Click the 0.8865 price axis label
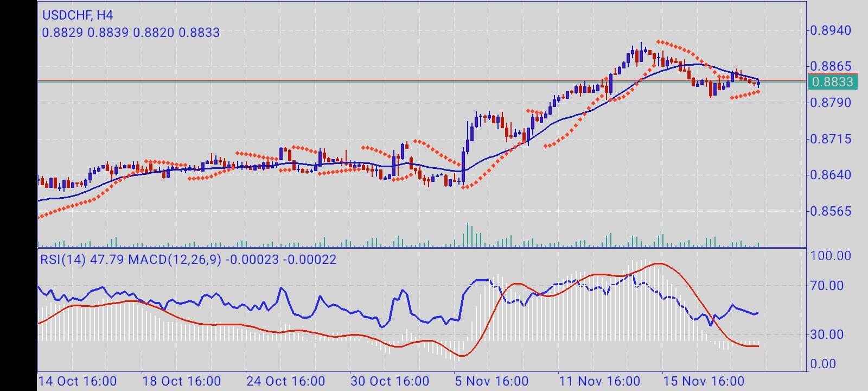The height and width of the screenshot is (391, 868). click(831, 66)
